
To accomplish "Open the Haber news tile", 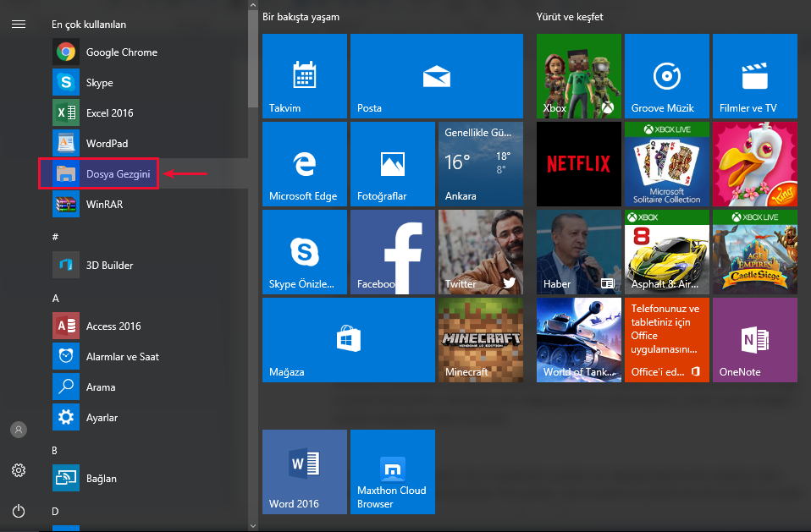I will tap(579, 252).
